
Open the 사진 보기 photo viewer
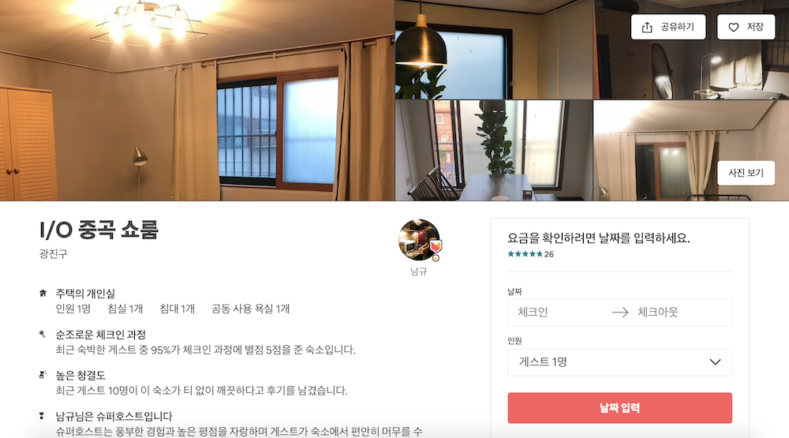point(746,173)
